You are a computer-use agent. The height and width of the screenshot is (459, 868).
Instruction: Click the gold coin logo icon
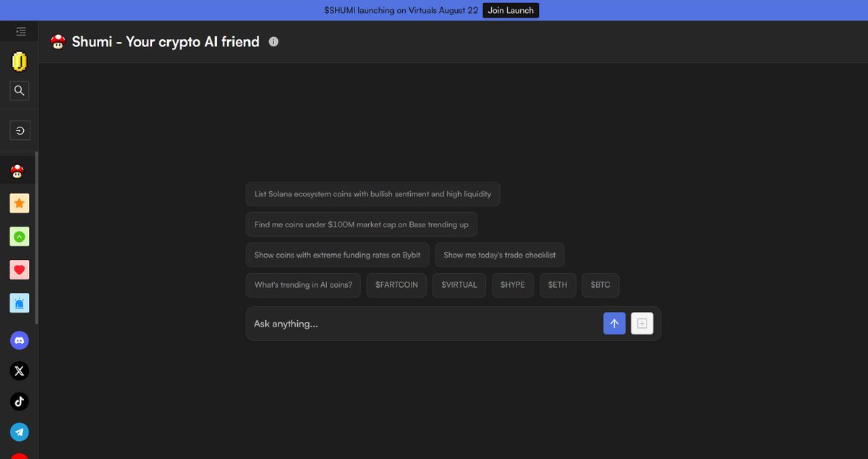click(20, 62)
